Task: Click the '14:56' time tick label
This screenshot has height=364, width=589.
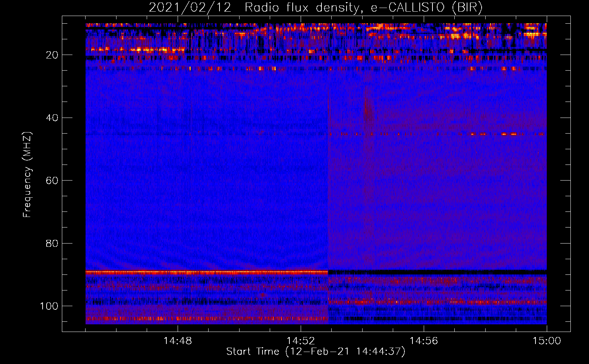Action: pyautogui.click(x=424, y=341)
